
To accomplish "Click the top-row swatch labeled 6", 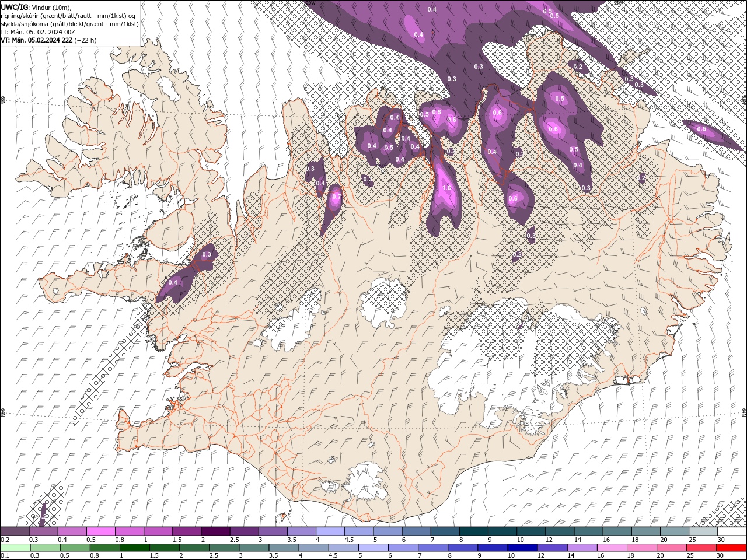I will [416, 531].
